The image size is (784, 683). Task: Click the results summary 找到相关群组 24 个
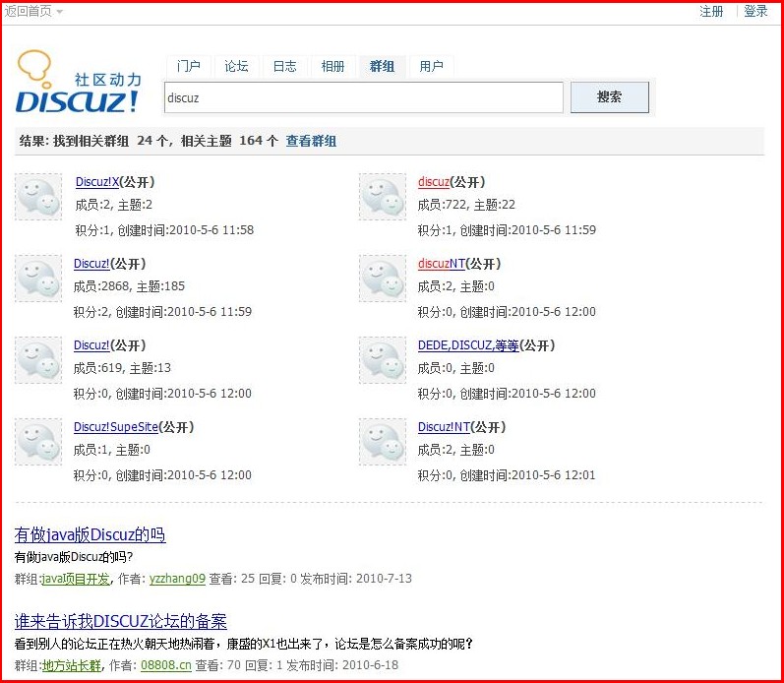[x=110, y=141]
